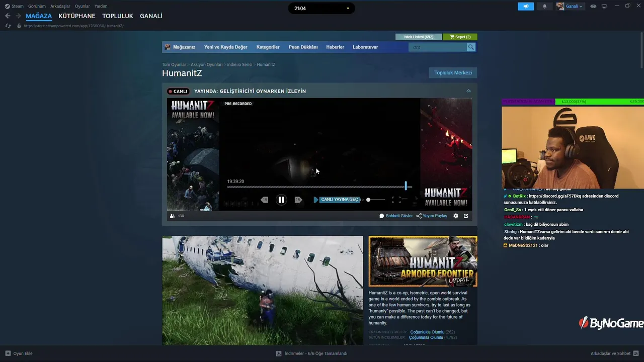
Task: Pause the broadcast playback
Action: pyautogui.click(x=281, y=200)
